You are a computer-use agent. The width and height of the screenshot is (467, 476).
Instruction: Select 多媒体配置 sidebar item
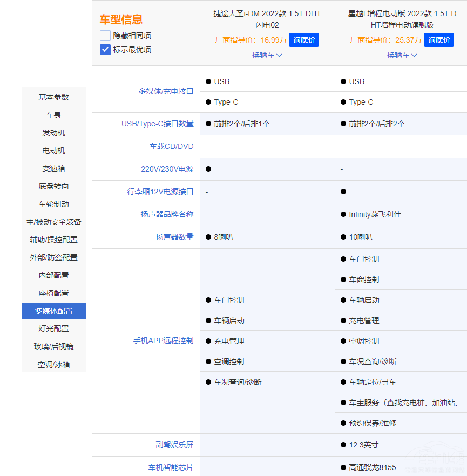tap(53, 311)
